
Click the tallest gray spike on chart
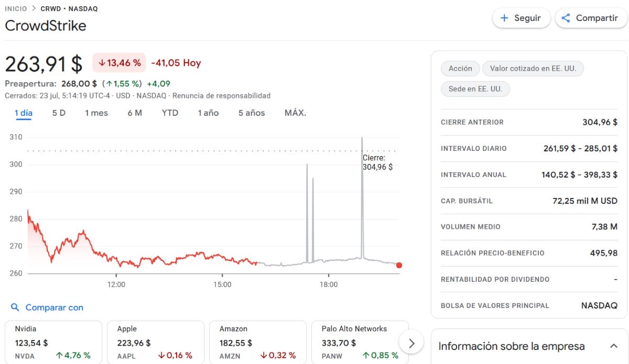[362, 199]
